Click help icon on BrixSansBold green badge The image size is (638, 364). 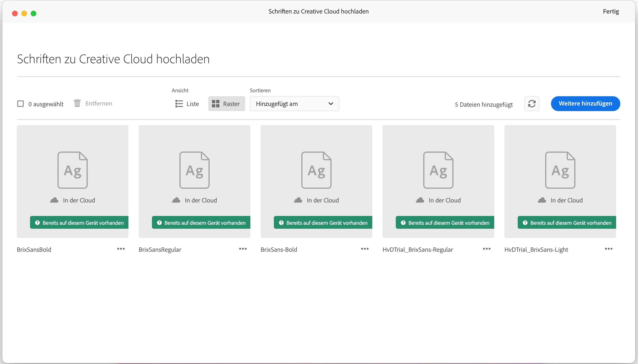coord(37,222)
